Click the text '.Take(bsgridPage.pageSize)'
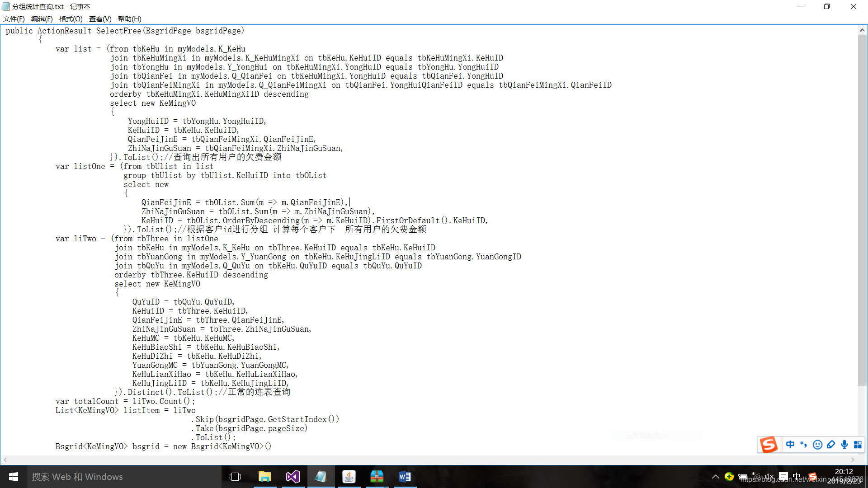The height and width of the screenshot is (488, 868). (250, 428)
